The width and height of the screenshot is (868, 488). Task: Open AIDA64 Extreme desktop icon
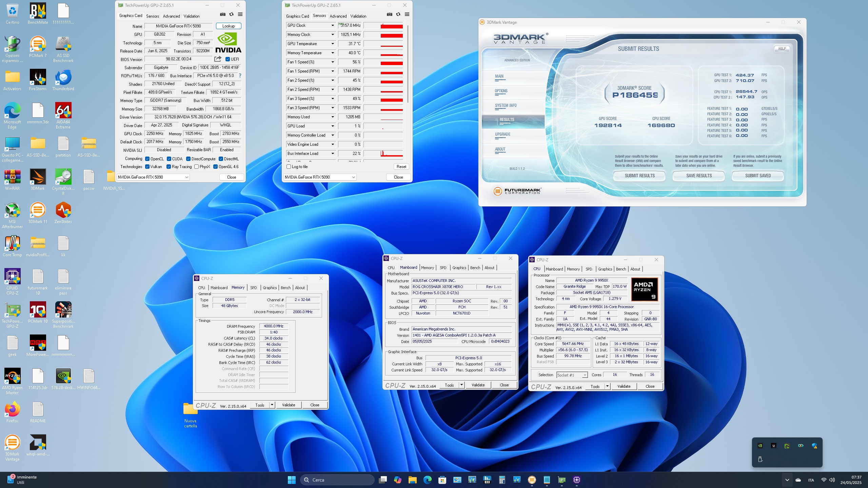click(63, 116)
